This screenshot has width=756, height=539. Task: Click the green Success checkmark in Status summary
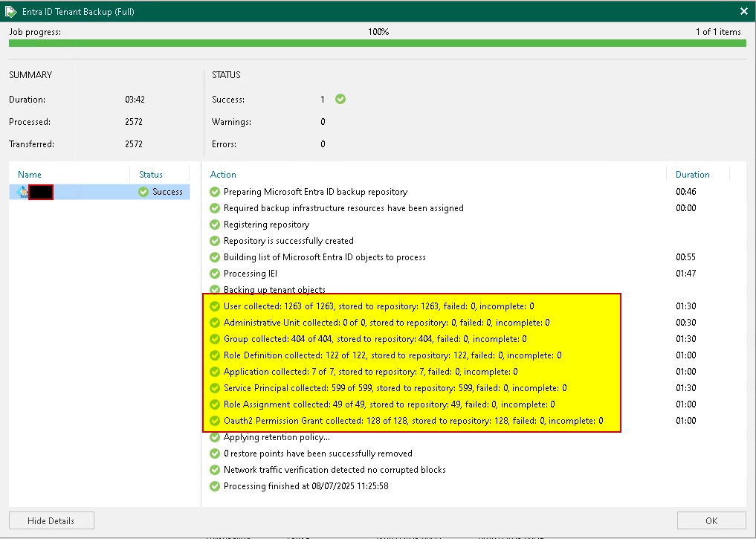pos(340,99)
